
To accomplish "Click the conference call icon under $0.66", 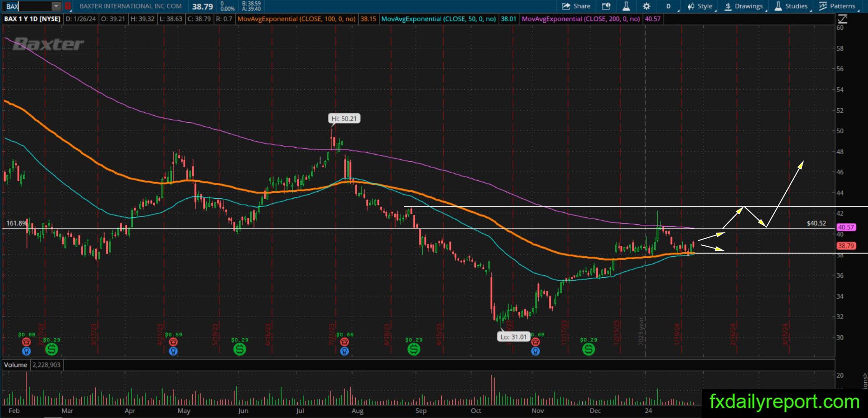I will 344,342.
